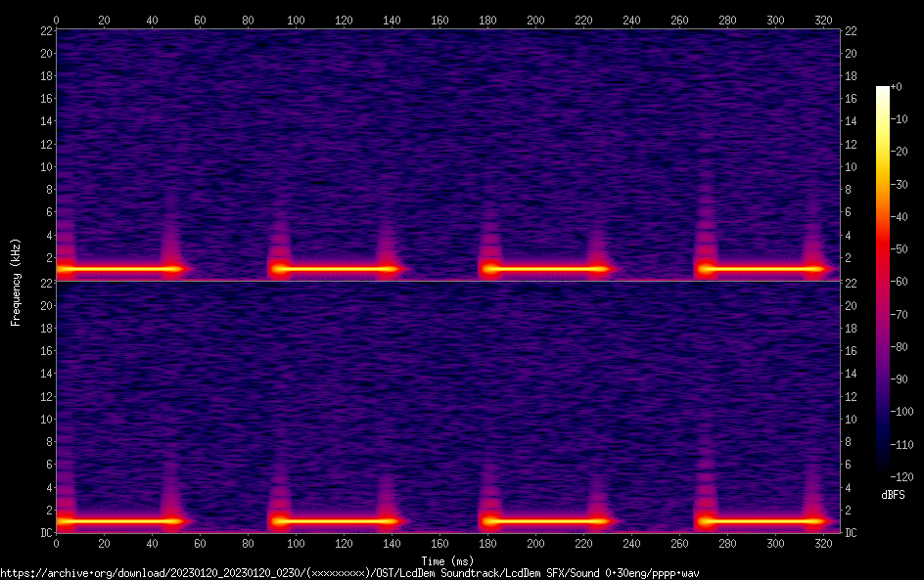Click the divider line between the two channels

pyautogui.click(x=447, y=281)
